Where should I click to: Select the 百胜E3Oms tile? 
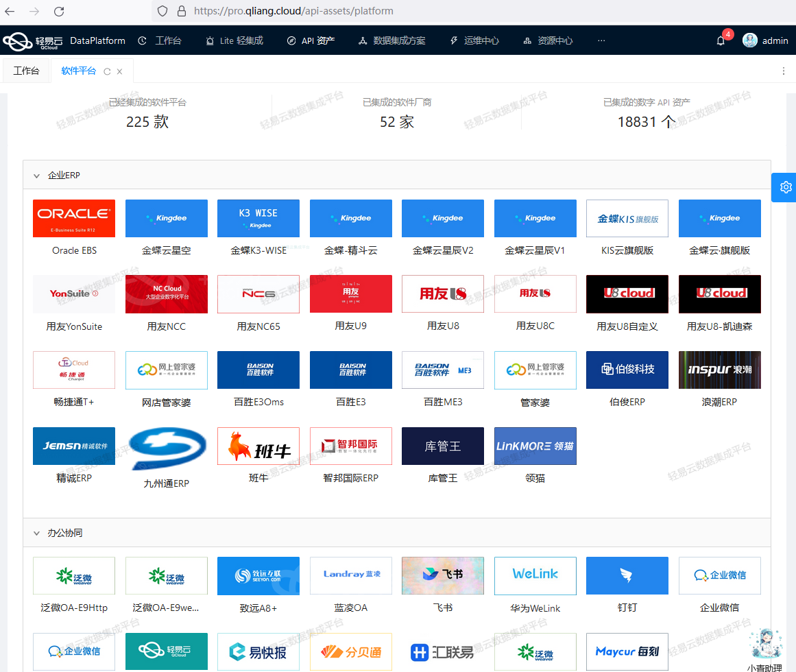coord(258,370)
